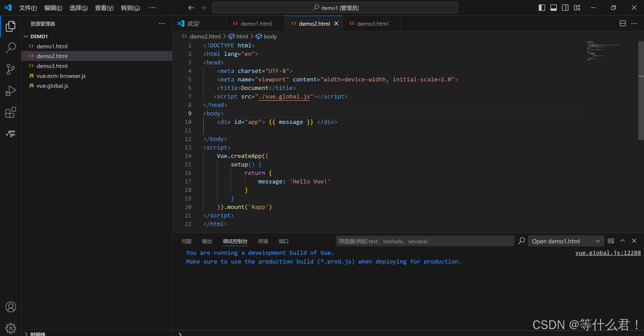
Task: Open the 'Open demo1.html' session dropdown
Action: click(565, 241)
